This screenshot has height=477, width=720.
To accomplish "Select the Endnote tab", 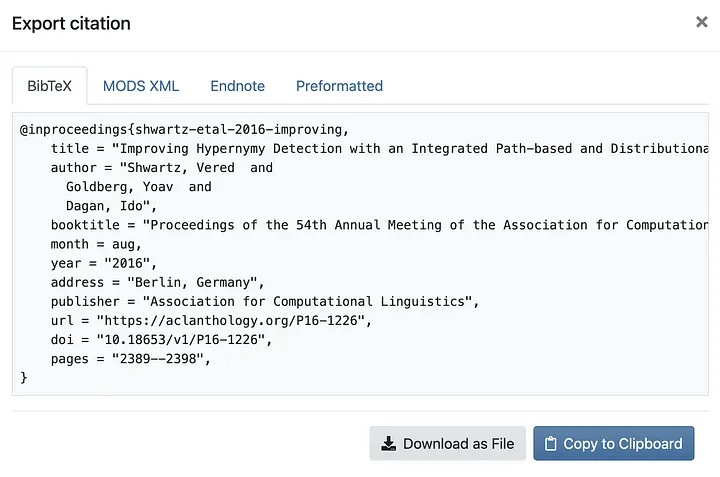I will 237,86.
